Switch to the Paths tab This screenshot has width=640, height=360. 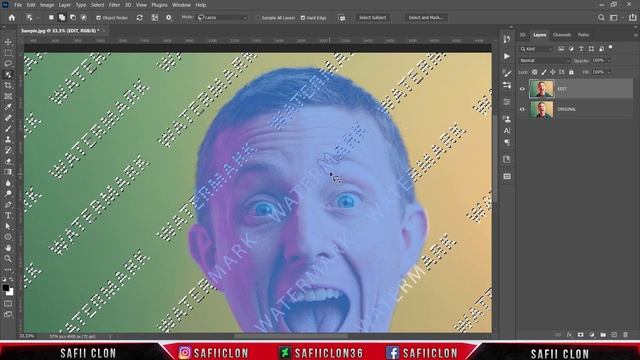583,35
